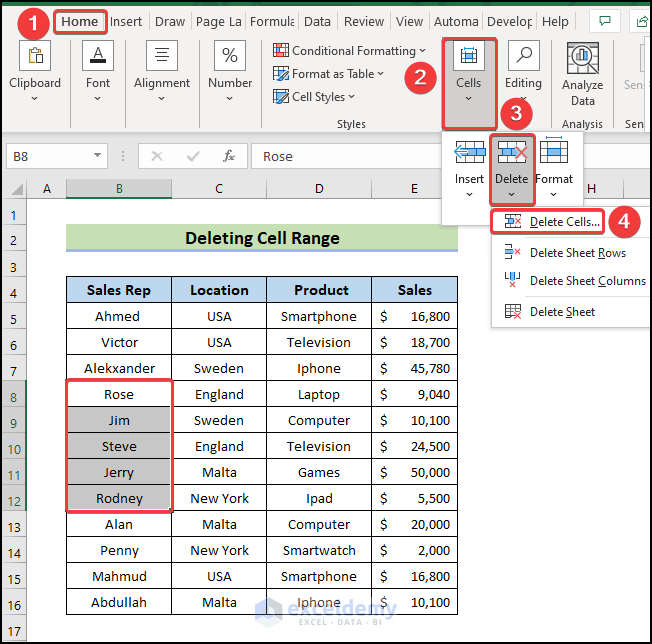
Task: Click the Cell Styles icon
Action: (x=281, y=96)
